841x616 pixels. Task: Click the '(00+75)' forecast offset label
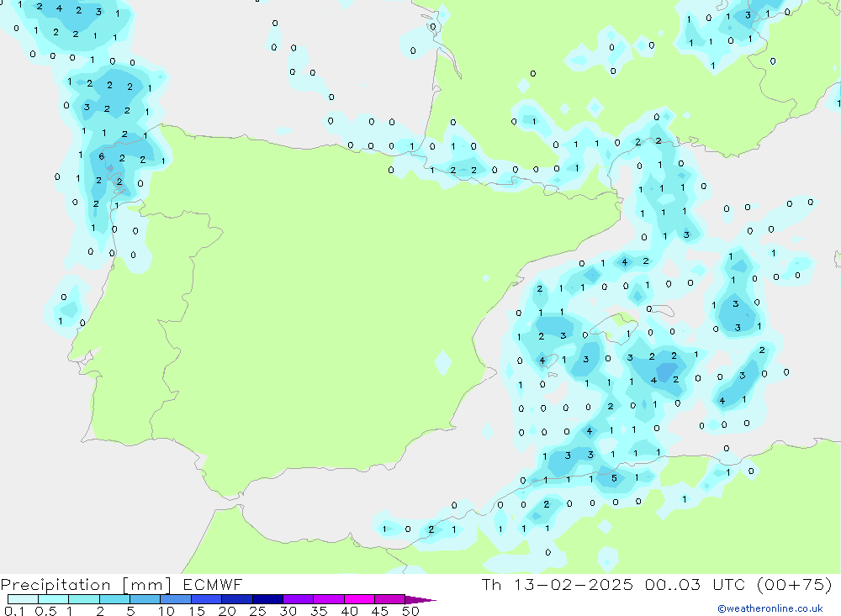pos(795,585)
